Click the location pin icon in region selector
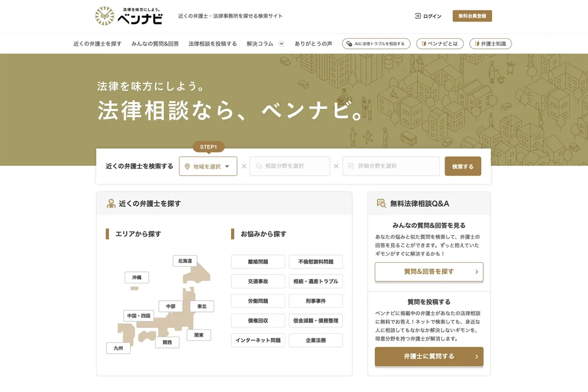The width and height of the screenshot is (588, 392). [x=187, y=166]
